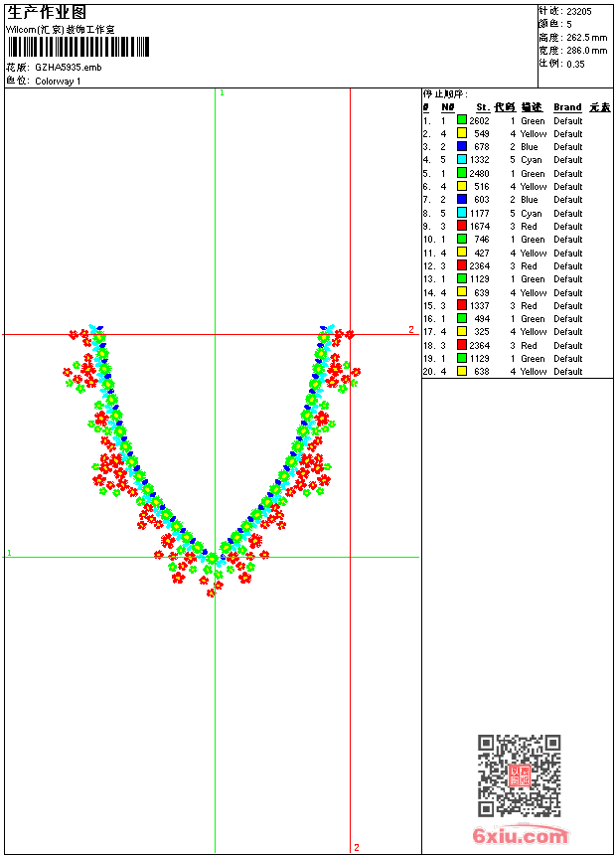Click red guide marker 2 at bottom
This screenshot has height=855, width=616.
click(357, 847)
